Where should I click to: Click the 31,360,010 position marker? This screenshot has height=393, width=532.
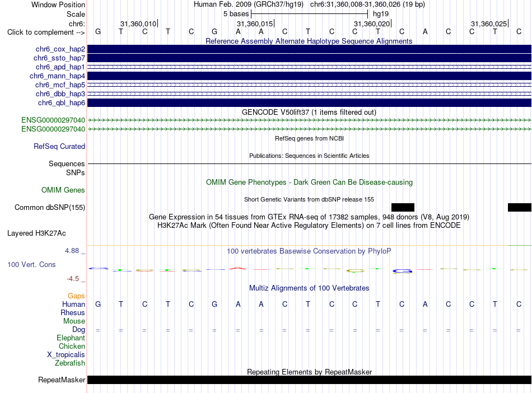pos(138,24)
